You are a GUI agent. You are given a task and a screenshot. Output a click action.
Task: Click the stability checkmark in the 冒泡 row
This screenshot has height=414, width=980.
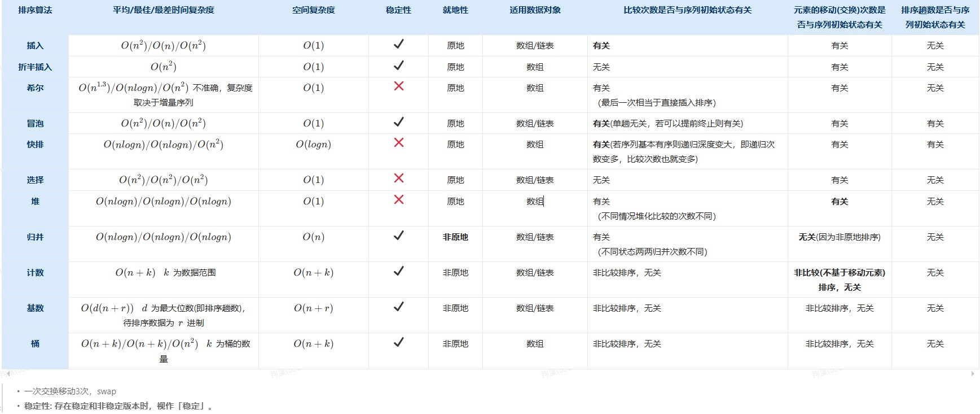coord(398,122)
